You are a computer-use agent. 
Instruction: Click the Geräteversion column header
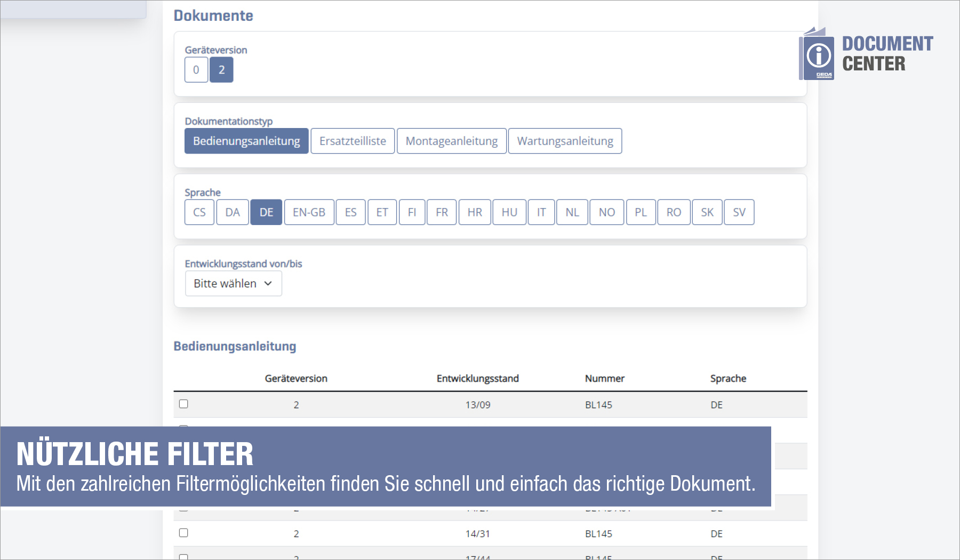(296, 378)
